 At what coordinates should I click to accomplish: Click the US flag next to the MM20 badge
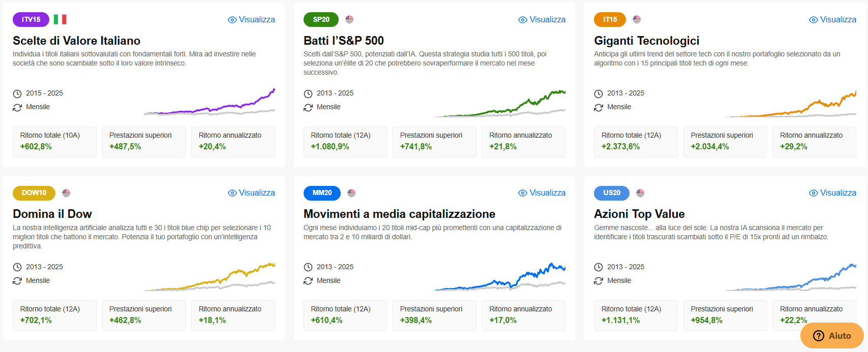pos(351,193)
